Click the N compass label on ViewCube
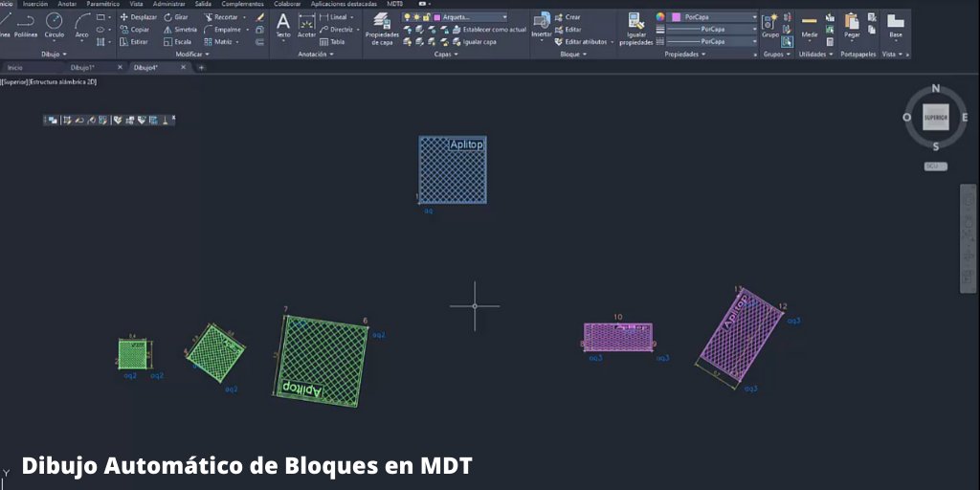 point(936,89)
